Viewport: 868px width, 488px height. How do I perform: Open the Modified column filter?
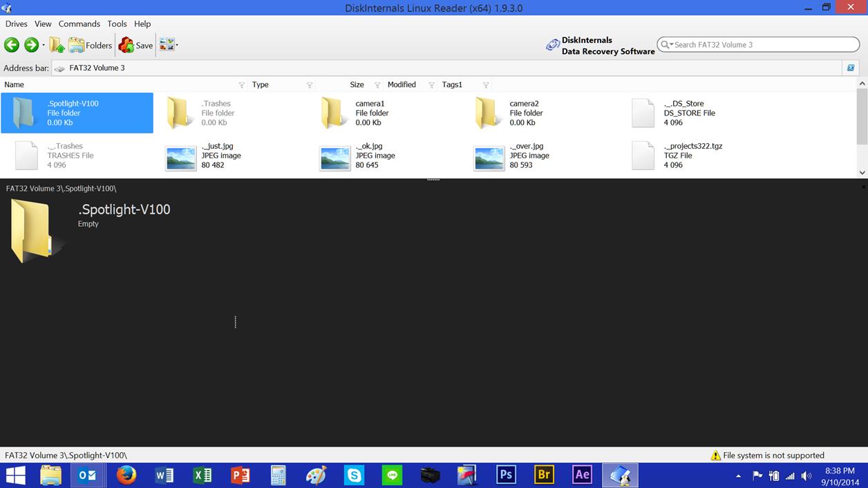pyautogui.click(x=432, y=85)
